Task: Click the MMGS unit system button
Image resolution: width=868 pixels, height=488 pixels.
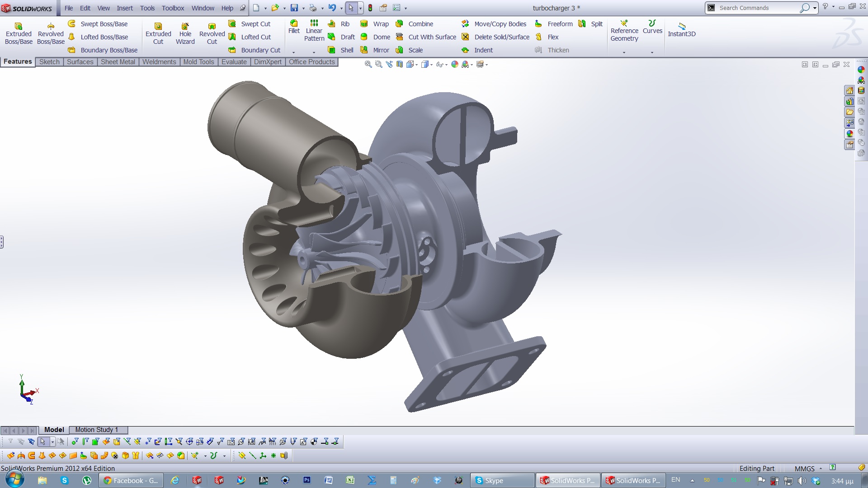Action: click(804, 469)
